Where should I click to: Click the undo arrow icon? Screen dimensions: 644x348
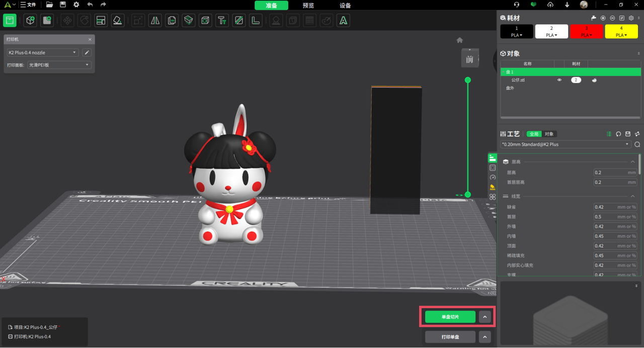tap(90, 5)
